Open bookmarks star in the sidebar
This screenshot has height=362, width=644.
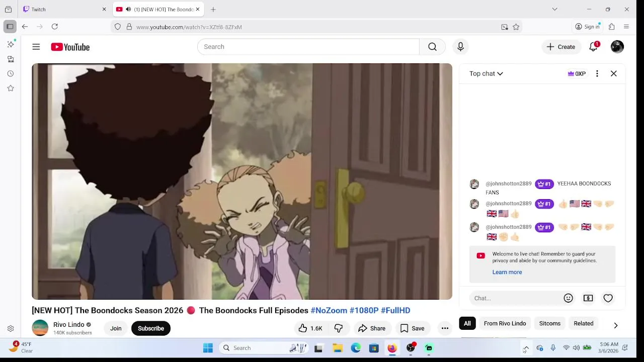[11, 88]
